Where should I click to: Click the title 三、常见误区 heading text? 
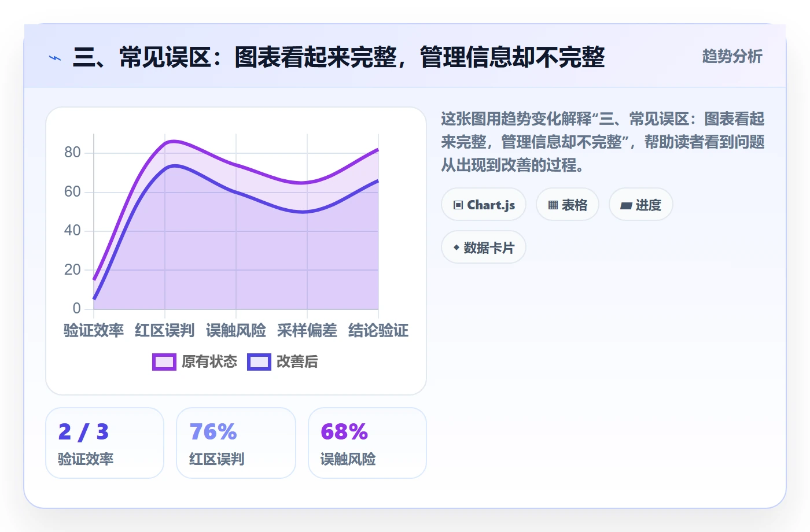pyautogui.click(x=338, y=57)
